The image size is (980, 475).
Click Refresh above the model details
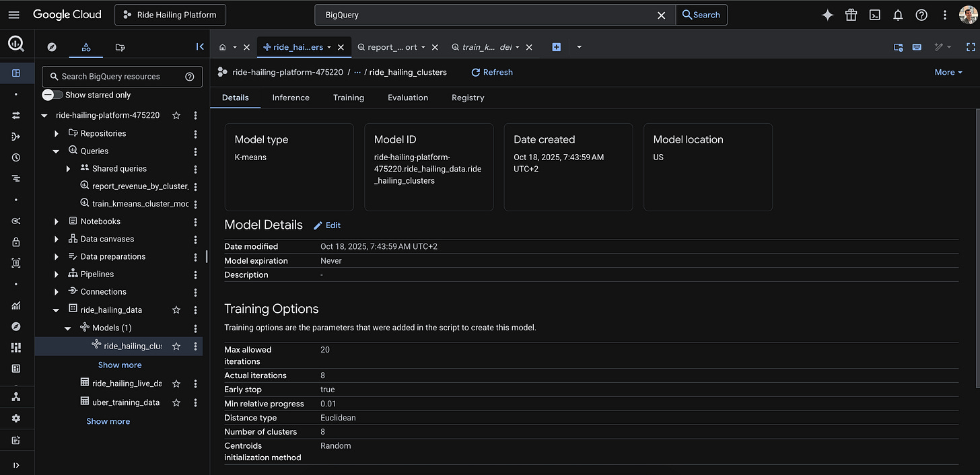click(x=491, y=72)
